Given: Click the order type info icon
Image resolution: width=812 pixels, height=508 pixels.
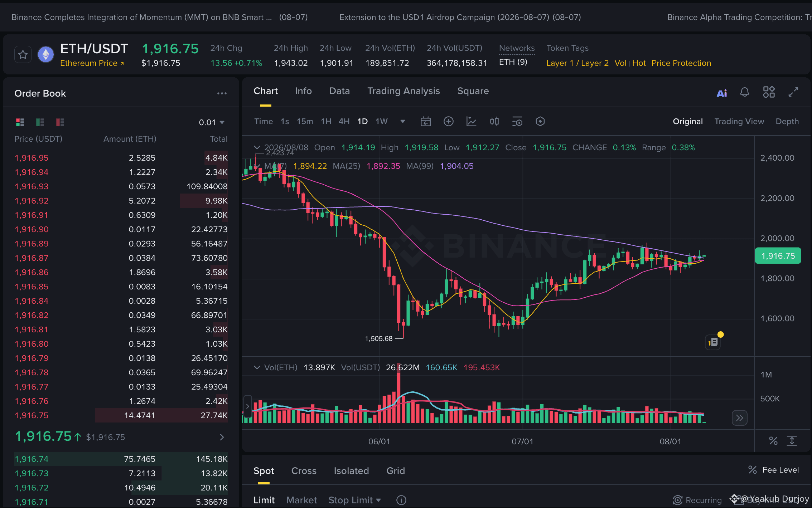Looking at the screenshot, I should click(x=401, y=500).
